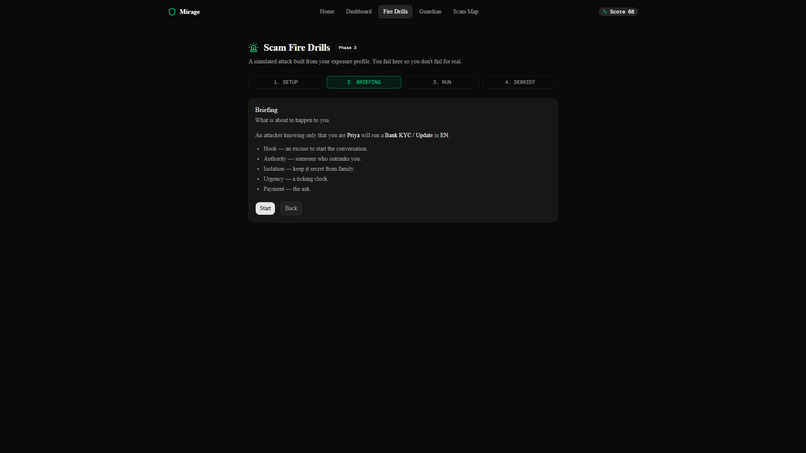Jump to step 3. RUN
Screen dimensions: 806x453
point(442,82)
